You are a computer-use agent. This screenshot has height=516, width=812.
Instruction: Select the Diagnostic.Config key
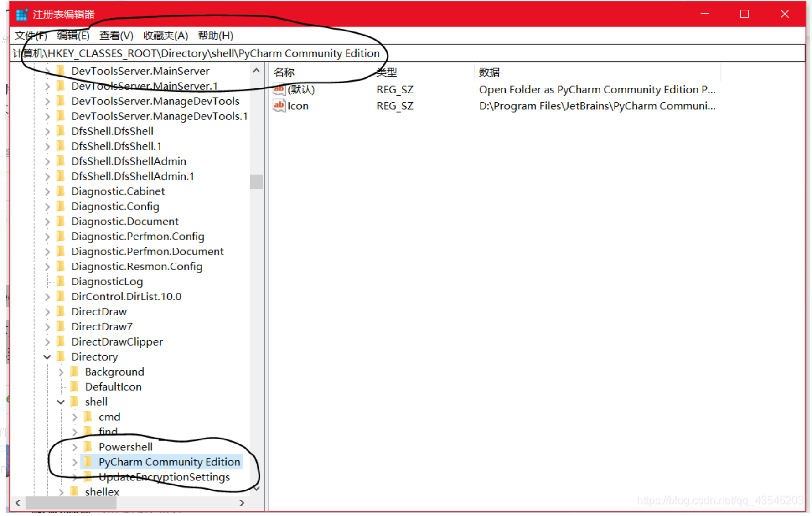pyautogui.click(x=115, y=206)
